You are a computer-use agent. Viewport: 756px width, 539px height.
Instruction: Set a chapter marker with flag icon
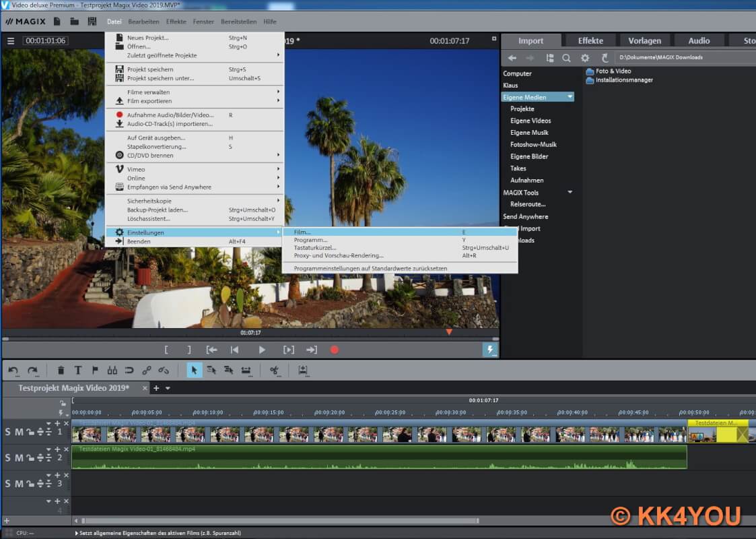[x=95, y=370]
